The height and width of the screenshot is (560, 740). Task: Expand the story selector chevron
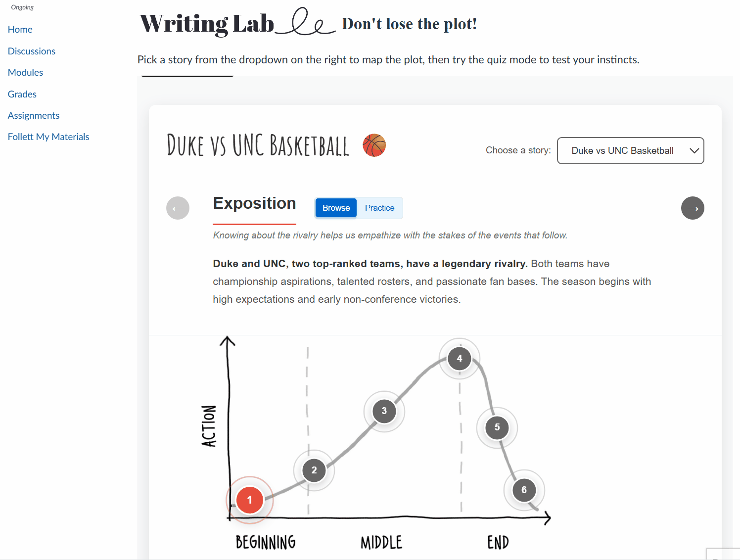point(694,150)
